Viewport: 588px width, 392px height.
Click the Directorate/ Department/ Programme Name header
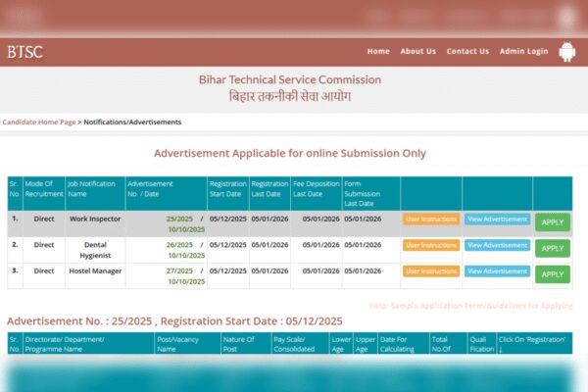click(x=88, y=344)
